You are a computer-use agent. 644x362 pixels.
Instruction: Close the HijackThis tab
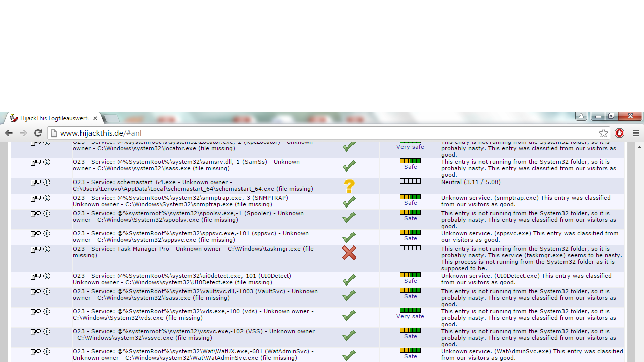(x=95, y=118)
